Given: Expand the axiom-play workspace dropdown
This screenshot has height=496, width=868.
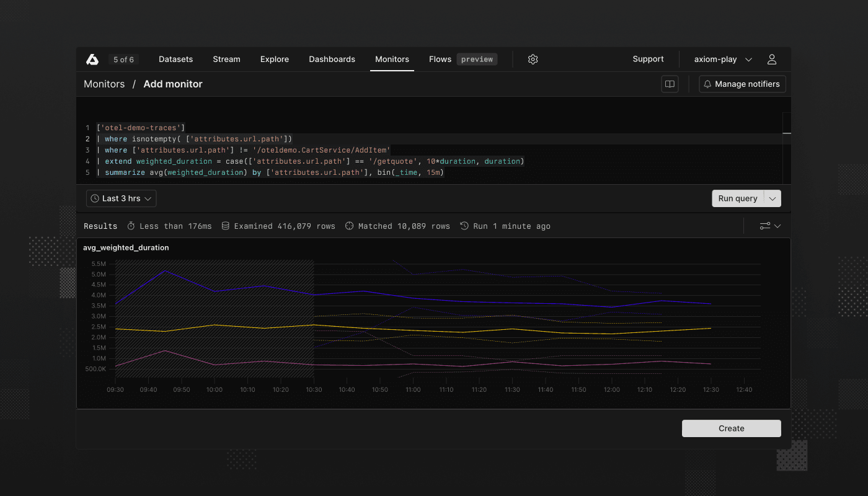Looking at the screenshot, I should click(722, 59).
